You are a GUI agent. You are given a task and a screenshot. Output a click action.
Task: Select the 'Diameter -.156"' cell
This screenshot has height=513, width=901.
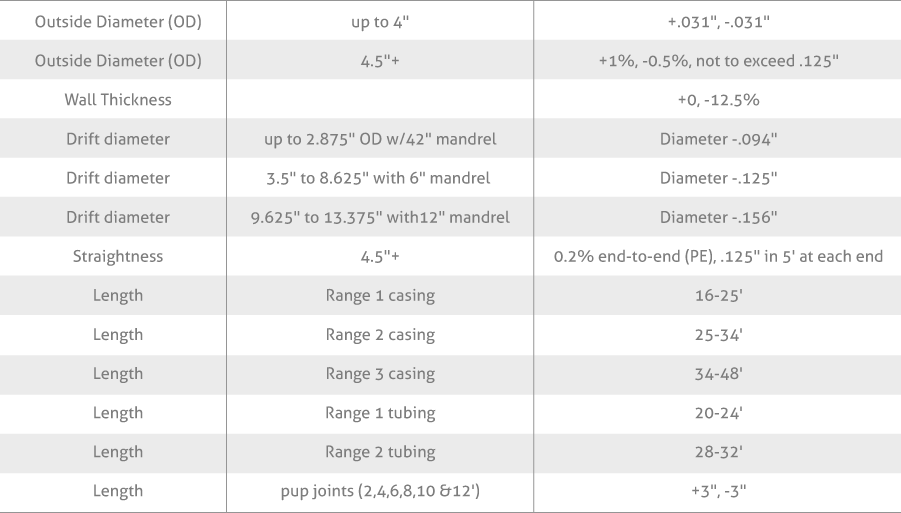[718, 217]
